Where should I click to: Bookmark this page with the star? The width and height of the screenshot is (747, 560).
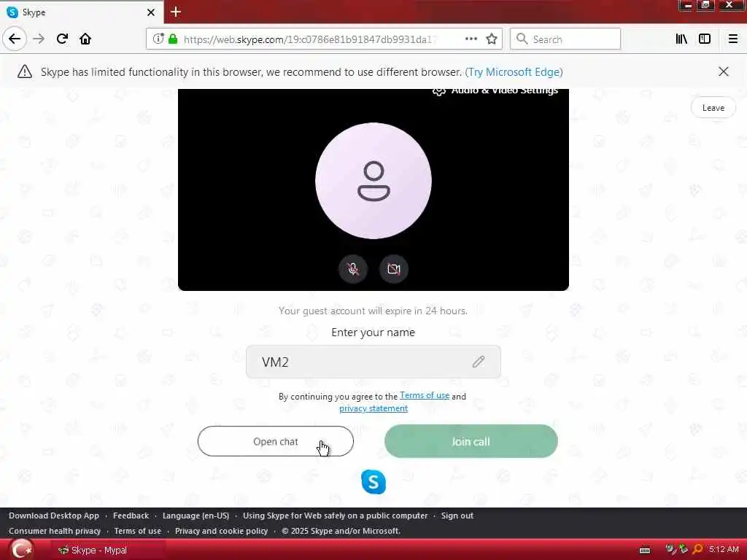492,39
